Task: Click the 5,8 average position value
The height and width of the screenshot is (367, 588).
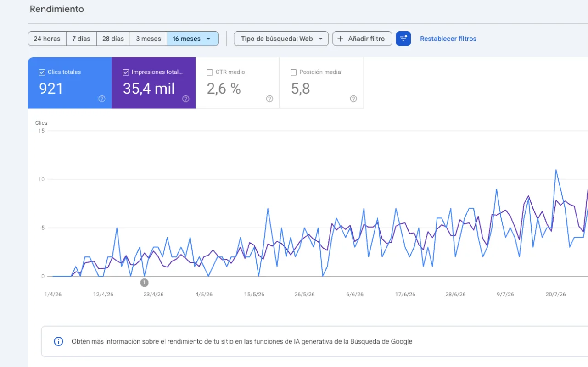Action: pos(300,89)
